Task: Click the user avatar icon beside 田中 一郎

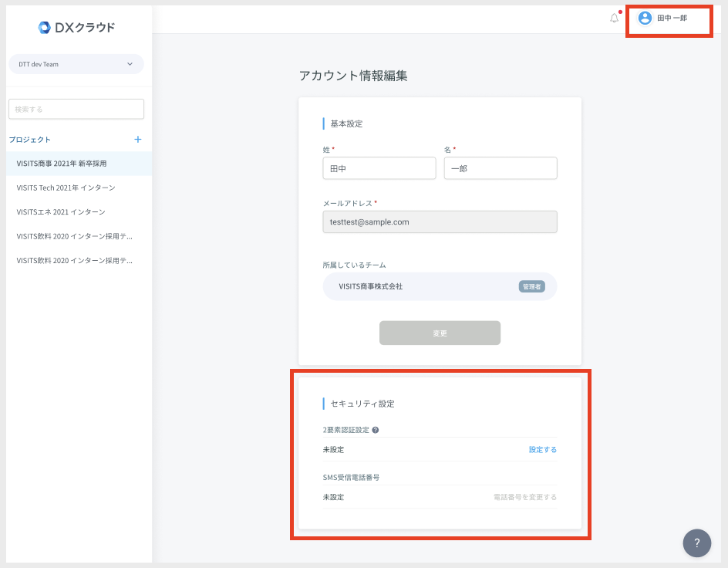Action: [645, 18]
